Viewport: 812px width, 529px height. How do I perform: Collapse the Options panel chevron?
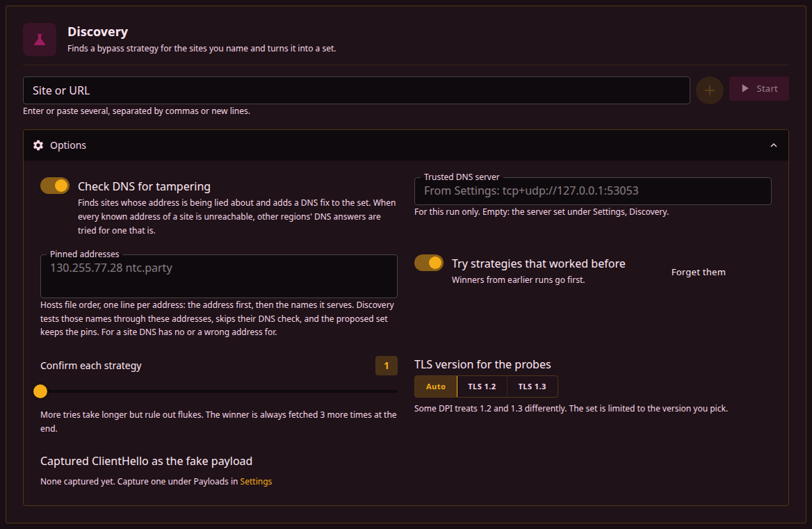click(773, 145)
